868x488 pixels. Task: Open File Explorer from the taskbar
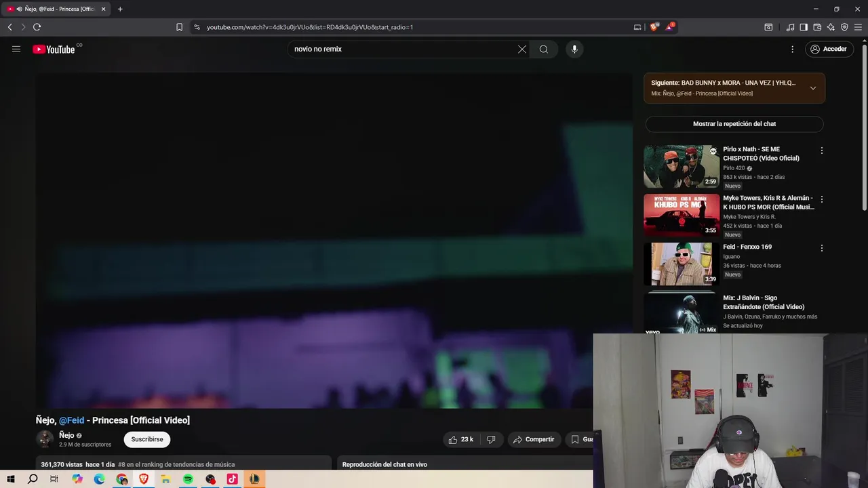click(x=165, y=479)
